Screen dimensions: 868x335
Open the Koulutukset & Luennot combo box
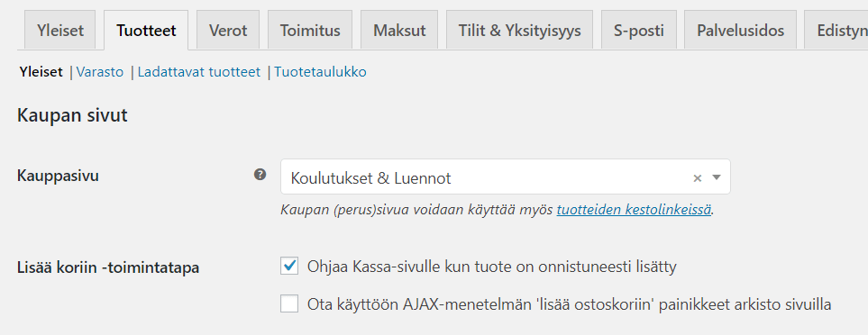[x=505, y=177]
